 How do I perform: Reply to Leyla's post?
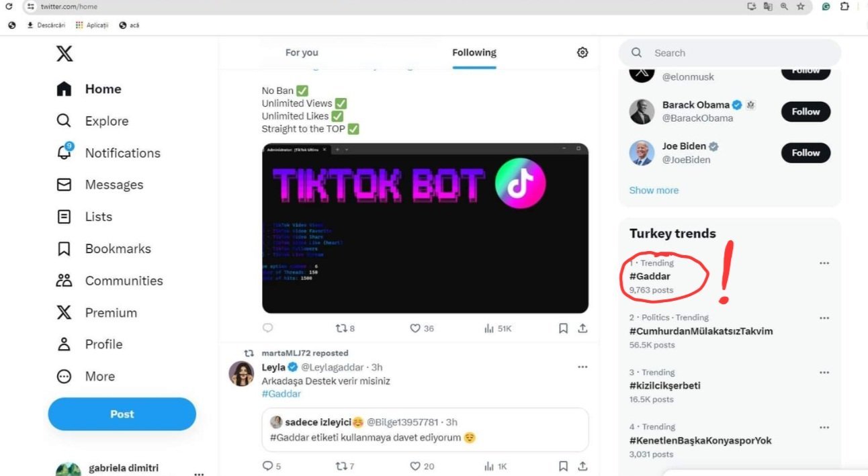point(267,466)
